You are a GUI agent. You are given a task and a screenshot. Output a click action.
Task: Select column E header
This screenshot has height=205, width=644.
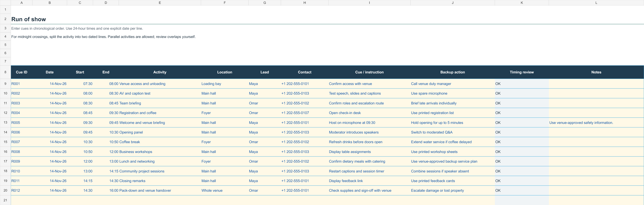point(160,3)
